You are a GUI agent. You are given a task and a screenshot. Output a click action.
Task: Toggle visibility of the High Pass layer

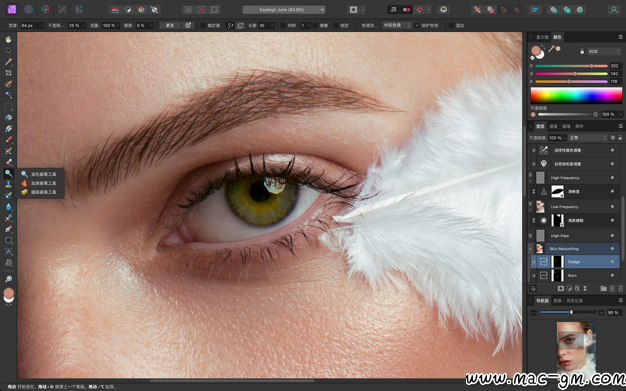[x=612, y=235]
